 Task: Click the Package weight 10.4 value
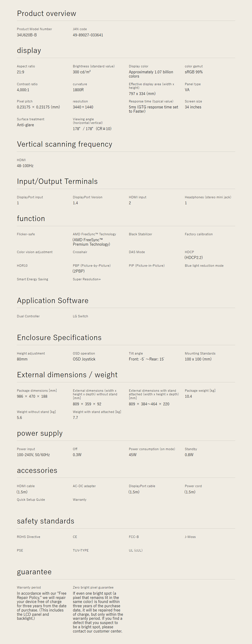[x=188, y=397]
